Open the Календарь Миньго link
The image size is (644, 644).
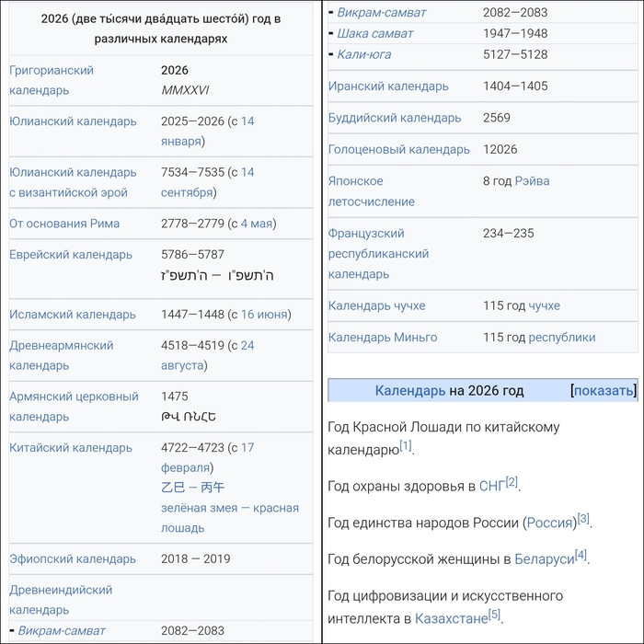click(x=383, y=337)
